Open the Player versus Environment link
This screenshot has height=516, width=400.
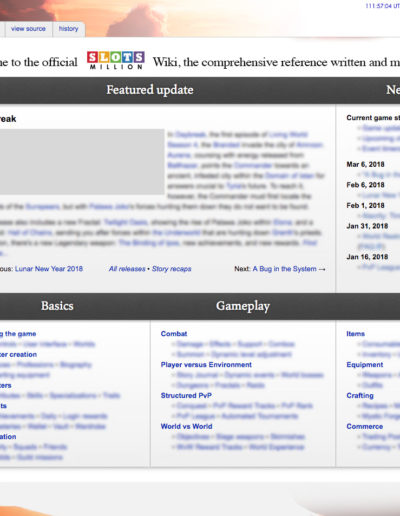(x=206, y=365)
